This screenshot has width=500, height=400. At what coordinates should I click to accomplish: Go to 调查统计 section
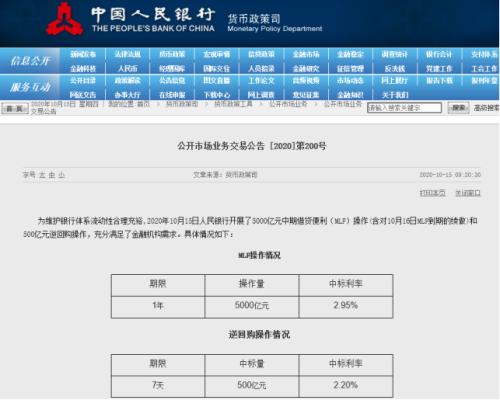395,54
